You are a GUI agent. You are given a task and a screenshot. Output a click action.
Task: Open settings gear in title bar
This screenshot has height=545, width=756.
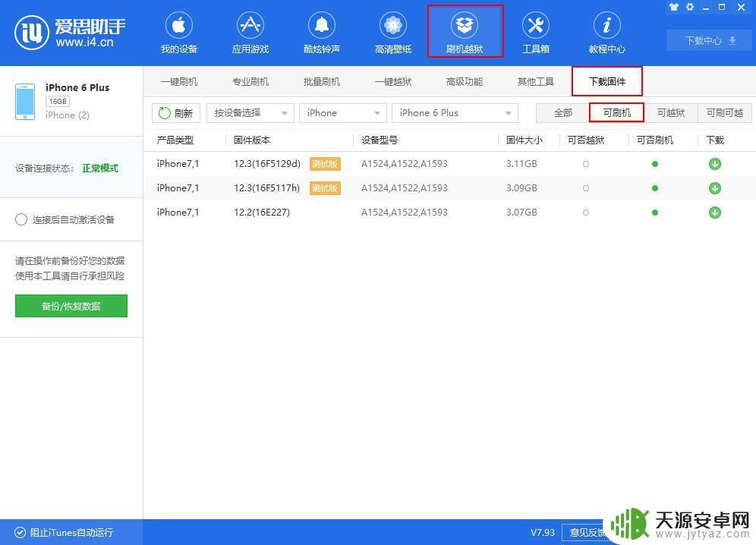point(690,7)
